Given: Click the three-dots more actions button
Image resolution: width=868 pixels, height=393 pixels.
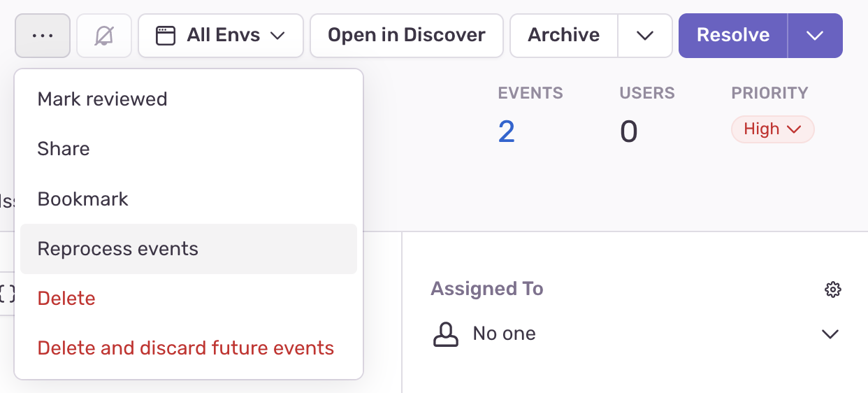Looking at the screenshot, I should pyautogui.click(x=43, y=36).
